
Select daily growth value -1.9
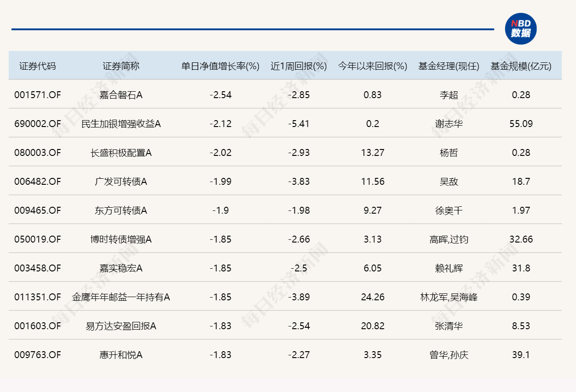pos(221,210)
